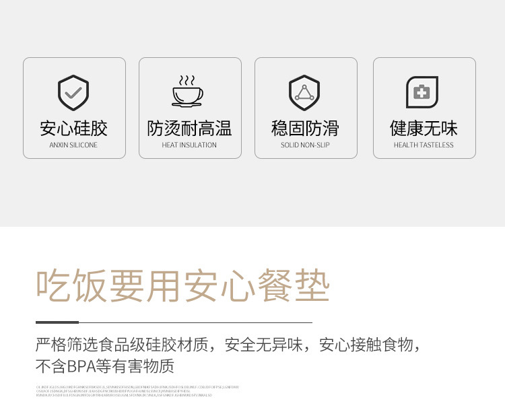
Task: Select the 防烫耐高温 heading
Action: coord(189,128)
